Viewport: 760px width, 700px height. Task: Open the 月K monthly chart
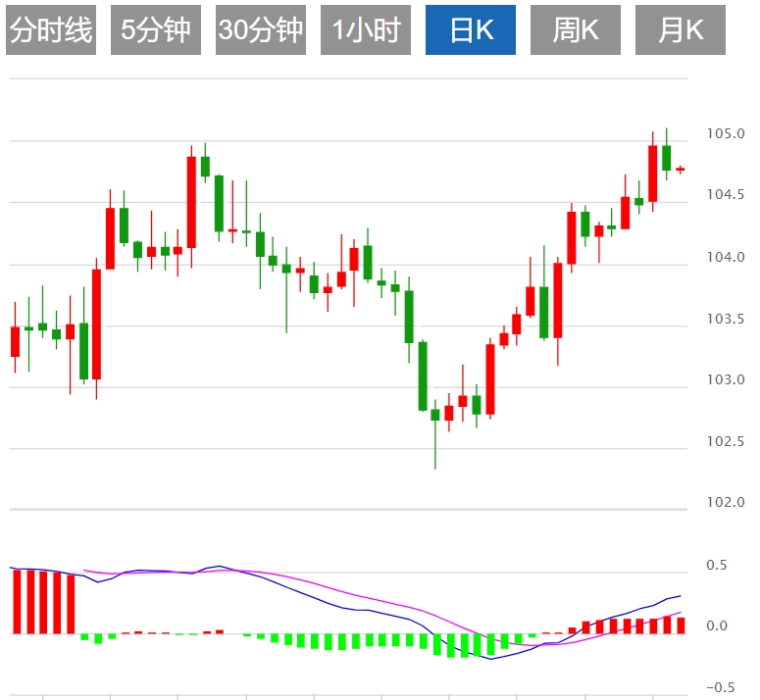tap(681, 31)
